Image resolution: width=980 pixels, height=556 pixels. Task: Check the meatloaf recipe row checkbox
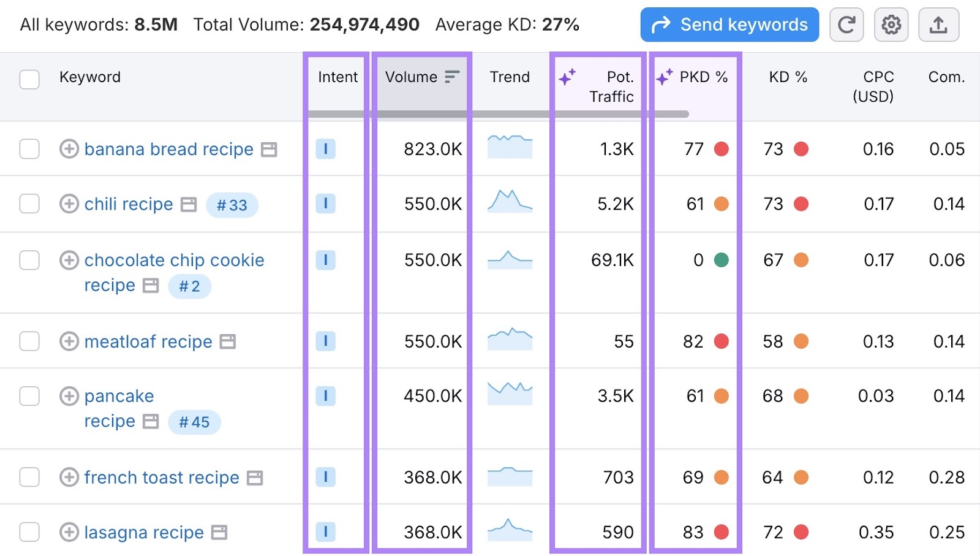click(29, 341)
